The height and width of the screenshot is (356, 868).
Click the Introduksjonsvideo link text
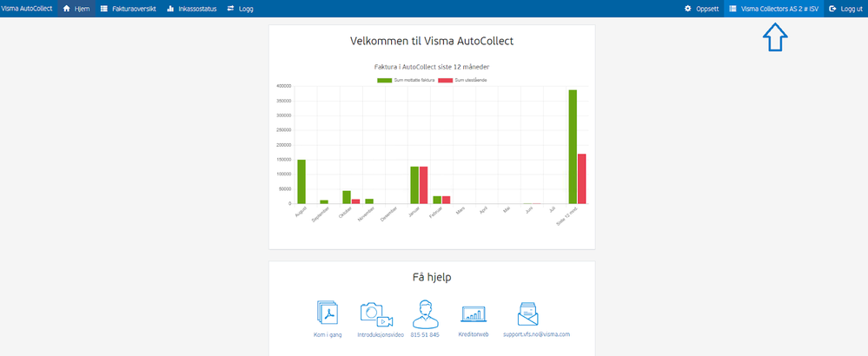click(381, 335)
